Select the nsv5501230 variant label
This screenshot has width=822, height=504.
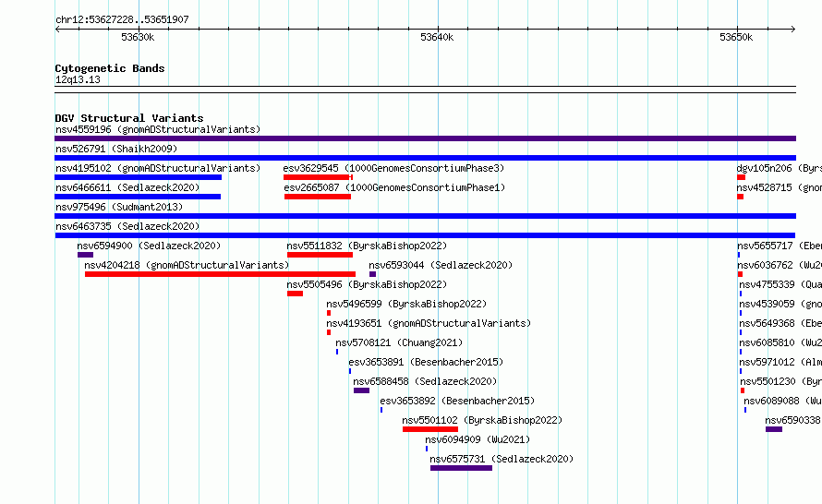(x=781, y=381)
